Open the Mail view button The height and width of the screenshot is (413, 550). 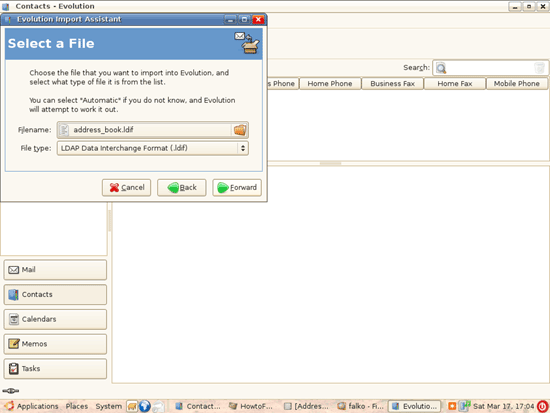pyautogui.click(x=55, y=270)
